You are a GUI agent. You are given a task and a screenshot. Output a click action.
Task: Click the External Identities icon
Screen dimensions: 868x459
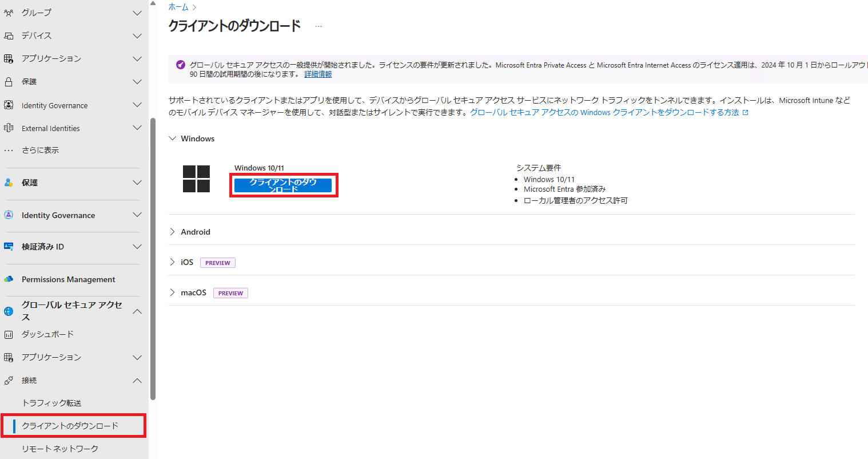click(9, 128)
